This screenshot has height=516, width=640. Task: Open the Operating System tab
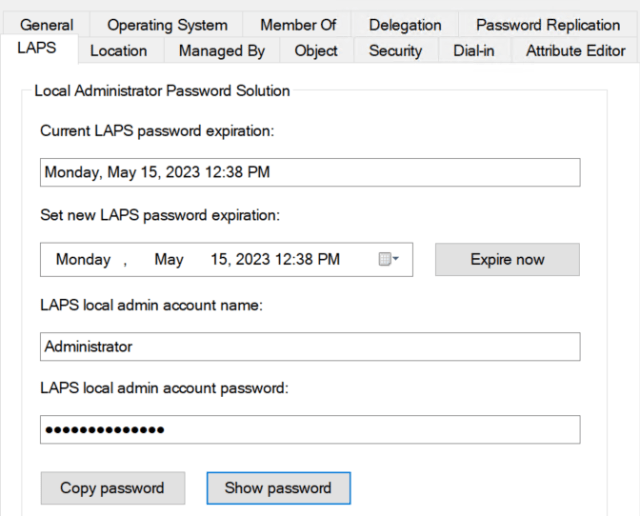point(167,25)
